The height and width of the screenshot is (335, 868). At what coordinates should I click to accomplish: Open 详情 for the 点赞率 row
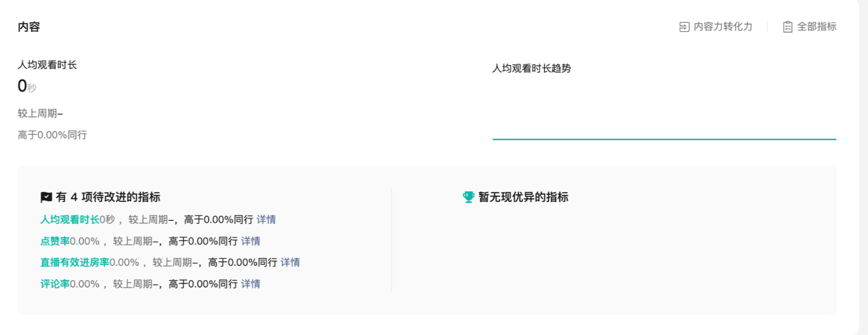[x=251, y=241]
